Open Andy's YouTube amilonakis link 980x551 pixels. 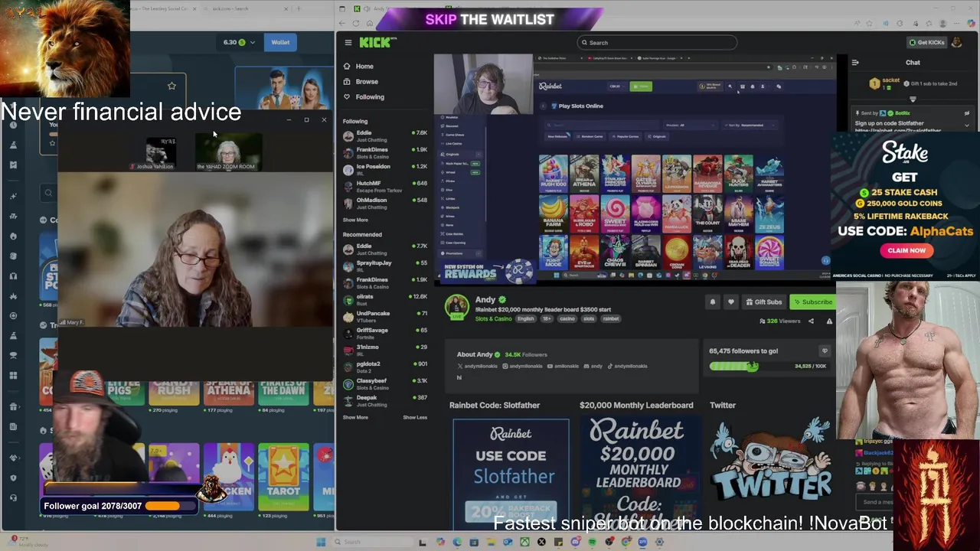[x=563, y=367]
